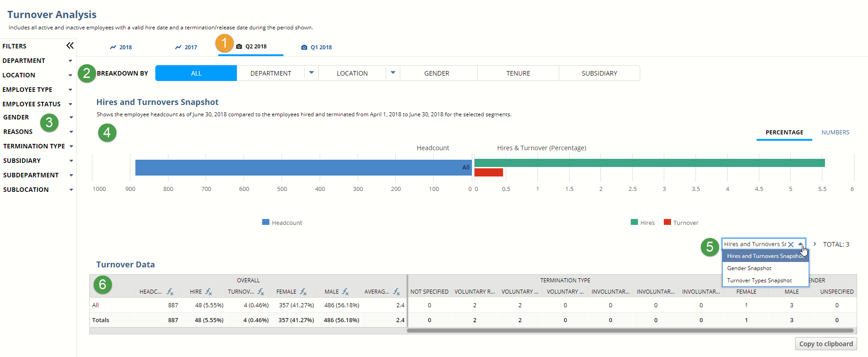Viewport: 868px width, 357px height.
Task: Toggle the Turnover legend swatch
Action: point(667,222)
